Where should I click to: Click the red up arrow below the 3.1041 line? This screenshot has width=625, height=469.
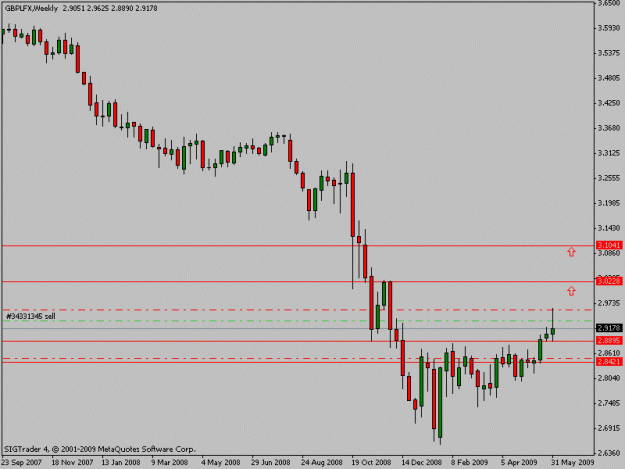[x=572, y=252]
